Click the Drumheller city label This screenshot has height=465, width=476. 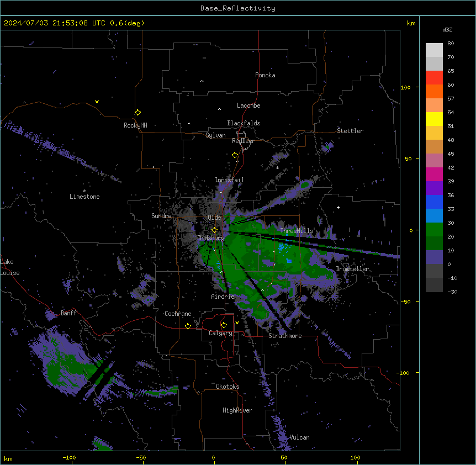352,269
